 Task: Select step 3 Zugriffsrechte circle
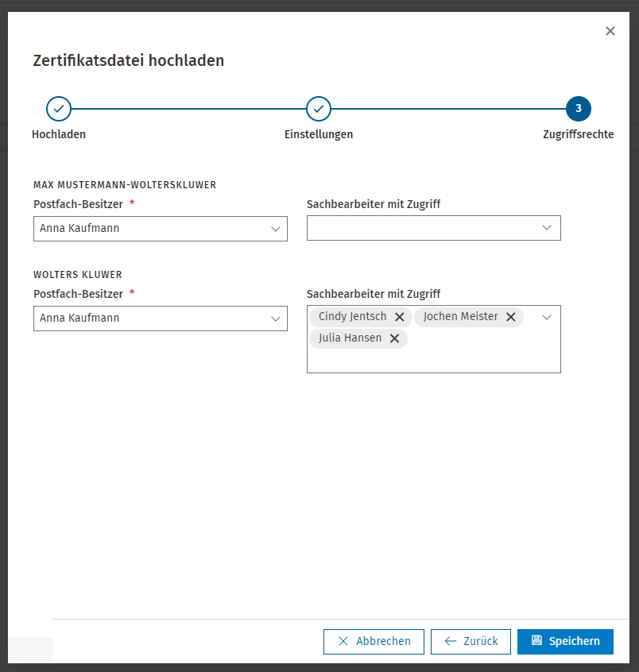[x=578, y=109]
